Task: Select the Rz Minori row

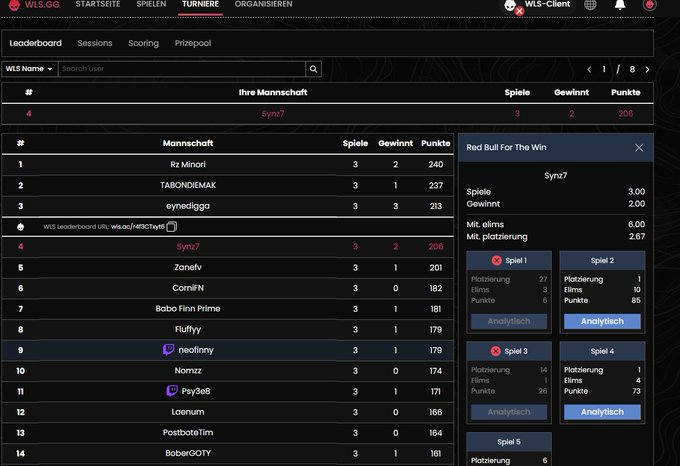Action: [x=228, y=165]
